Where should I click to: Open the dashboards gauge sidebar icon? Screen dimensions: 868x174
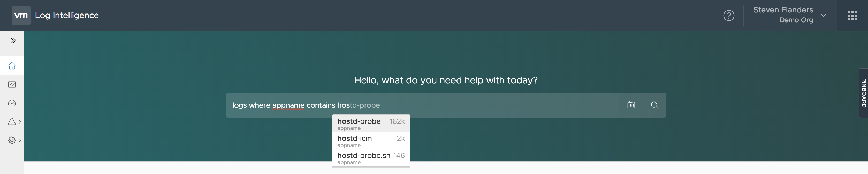tap(12, 103)
